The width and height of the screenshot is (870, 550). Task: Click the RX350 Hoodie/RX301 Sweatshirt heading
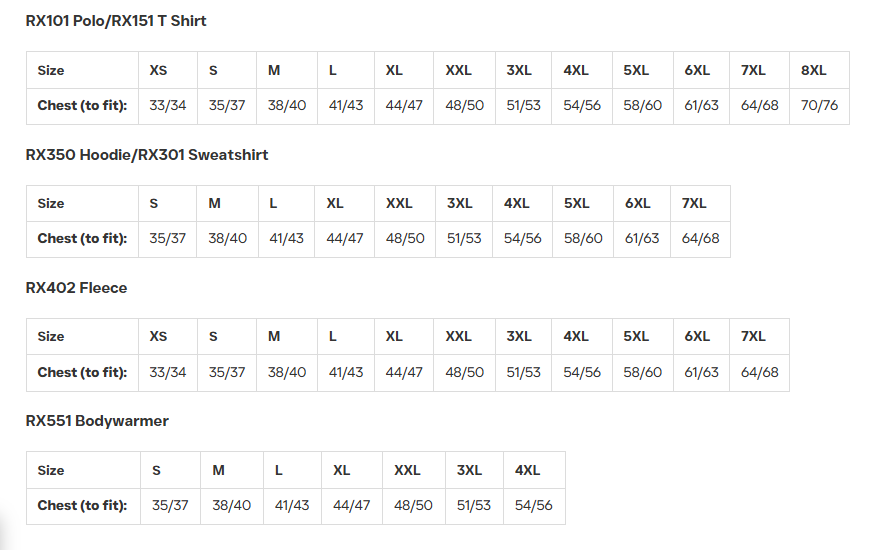(x=147, y=155)
